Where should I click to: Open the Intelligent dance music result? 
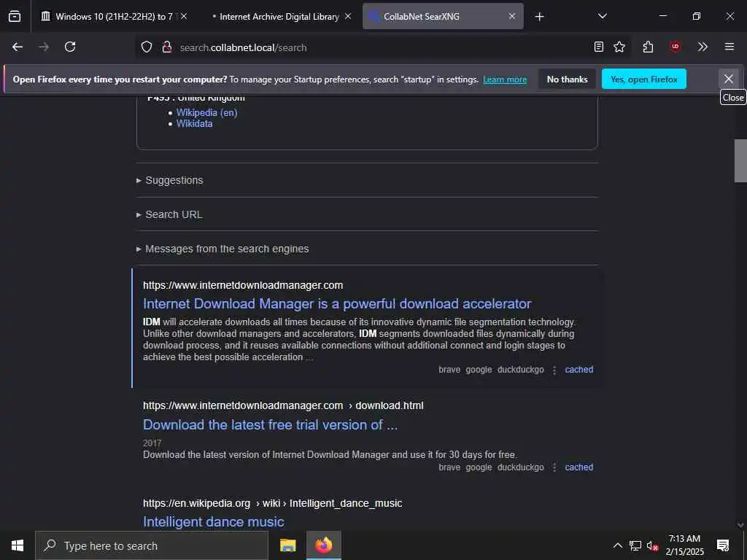tap(214, 522)
